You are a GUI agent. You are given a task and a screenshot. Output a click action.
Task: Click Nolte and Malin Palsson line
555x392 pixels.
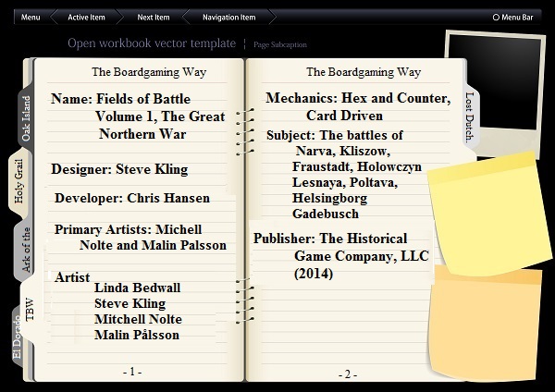click(153, 245)
